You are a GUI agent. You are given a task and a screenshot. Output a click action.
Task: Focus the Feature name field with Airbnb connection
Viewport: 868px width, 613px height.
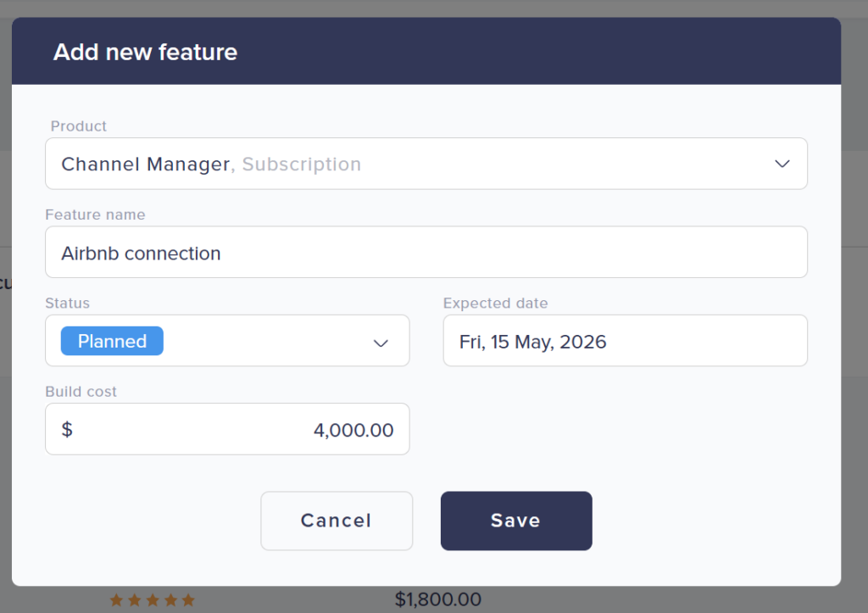pyautogui.click(x=426, y=253)
